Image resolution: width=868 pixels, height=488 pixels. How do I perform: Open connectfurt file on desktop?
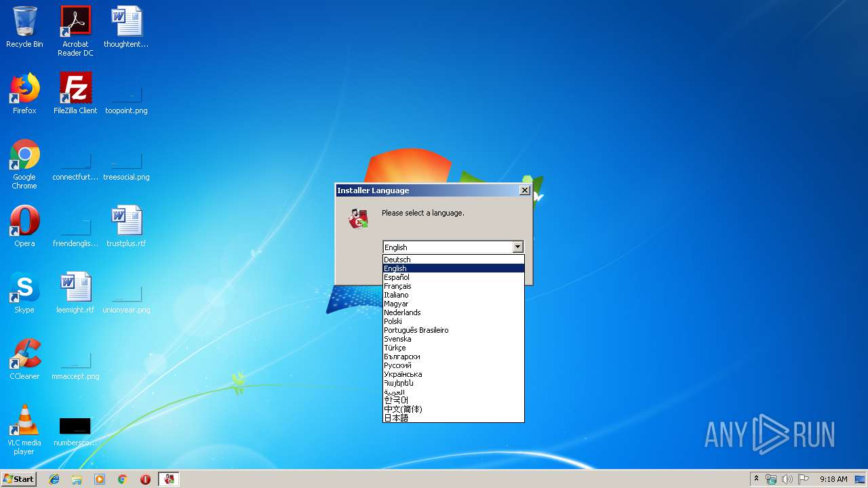(75, 166)
